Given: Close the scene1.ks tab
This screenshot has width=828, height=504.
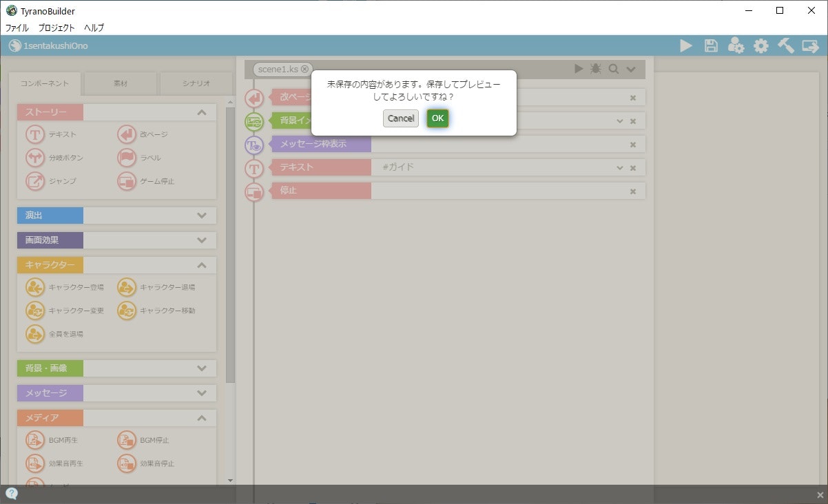Looking at the screenshot, I should 305,69.
